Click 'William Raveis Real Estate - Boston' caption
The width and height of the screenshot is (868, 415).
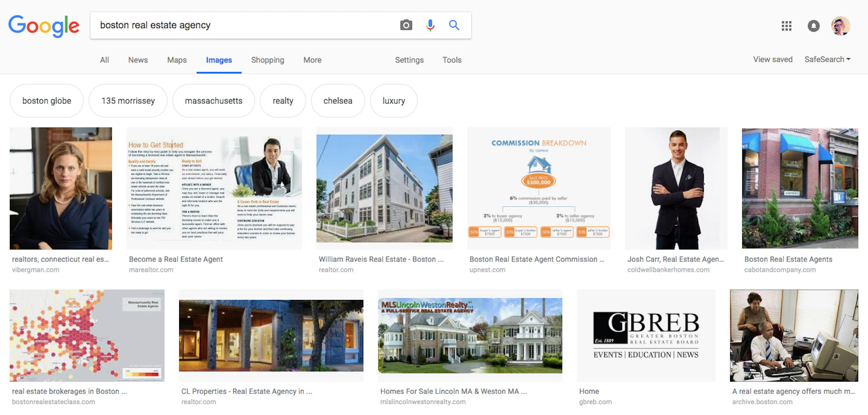coord(381,259)
